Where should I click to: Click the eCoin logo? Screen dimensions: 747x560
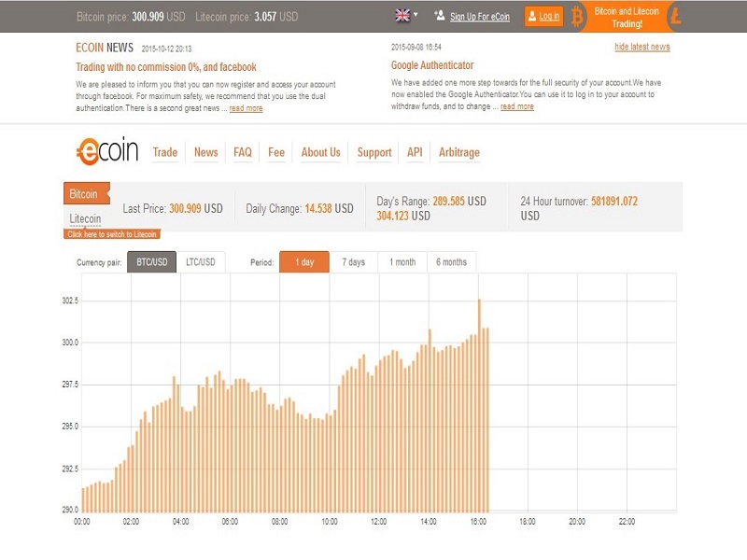click(106, 152)
